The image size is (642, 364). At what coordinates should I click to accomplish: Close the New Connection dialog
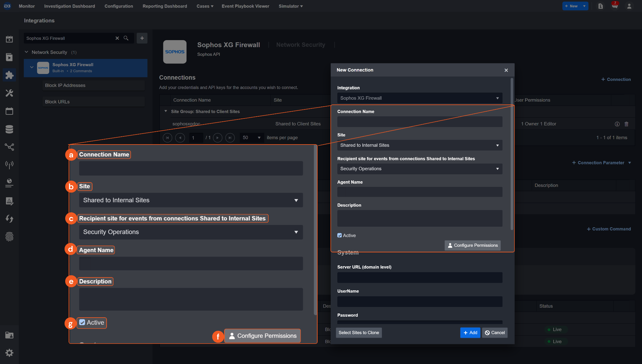[506, 70]
